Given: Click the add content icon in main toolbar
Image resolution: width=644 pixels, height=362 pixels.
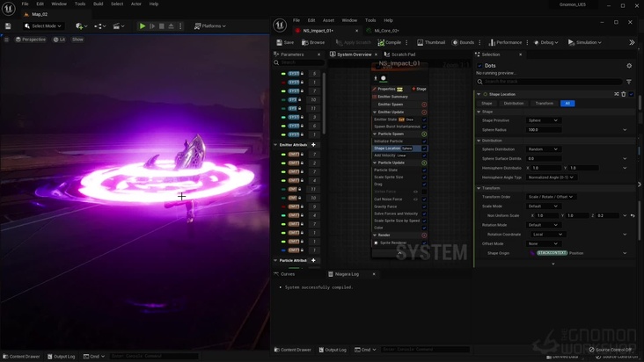Looking at the screenshot, I should [79, 25].
